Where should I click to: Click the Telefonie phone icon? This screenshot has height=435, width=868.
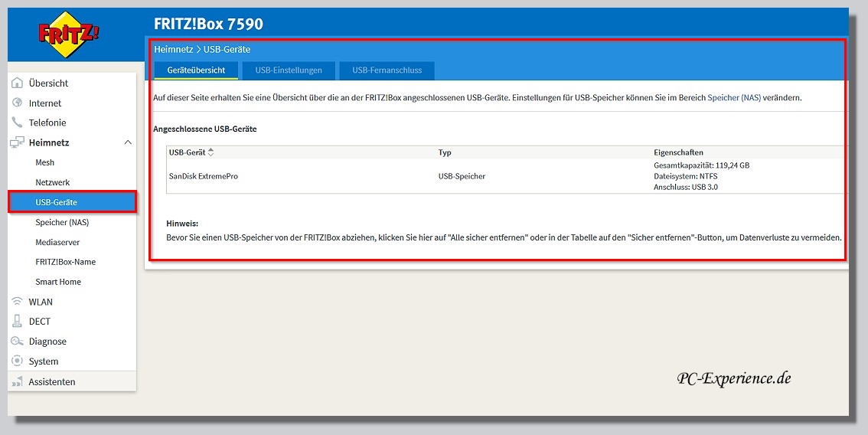tap(18, 123)
